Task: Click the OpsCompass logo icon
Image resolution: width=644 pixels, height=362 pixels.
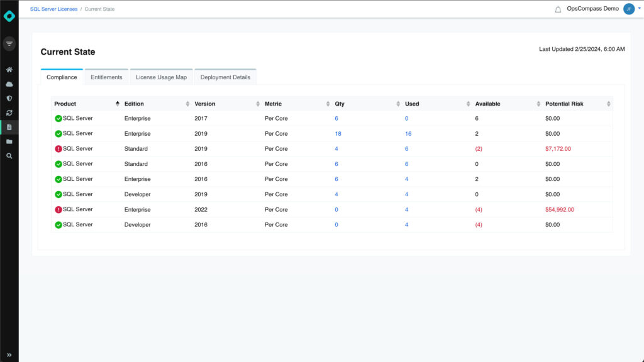Action: 9,16
